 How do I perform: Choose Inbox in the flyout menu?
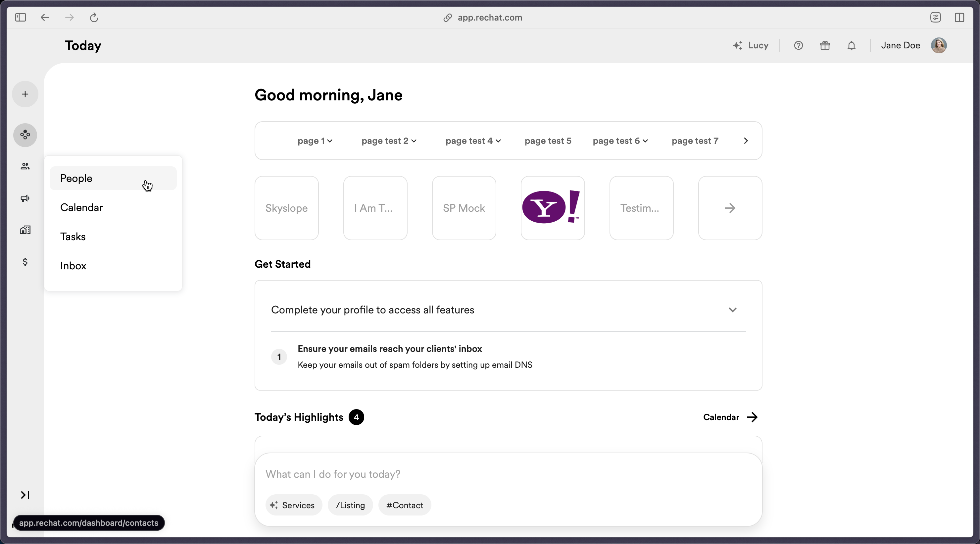tap(73, 265)
